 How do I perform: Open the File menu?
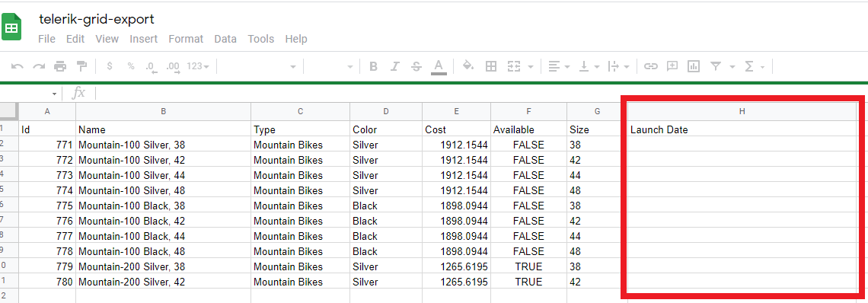(46, 39)
